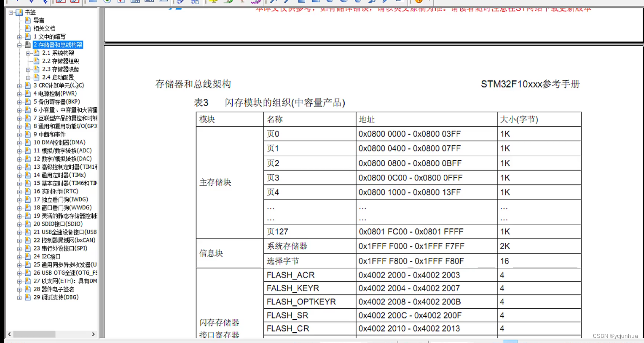Open bookmark 12 数字/模拟转换(DAC)
Screen dimensions: 644x343
63,159
